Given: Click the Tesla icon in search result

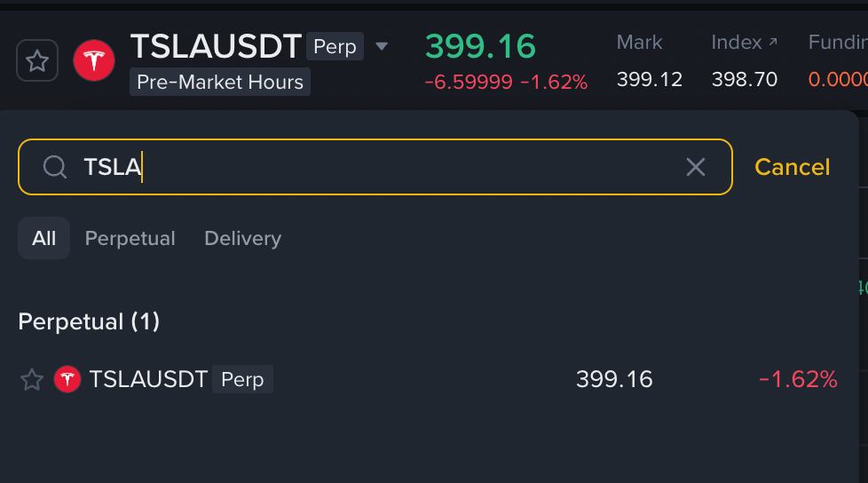Looking at the screenshot, I should [x=67, y=380].
